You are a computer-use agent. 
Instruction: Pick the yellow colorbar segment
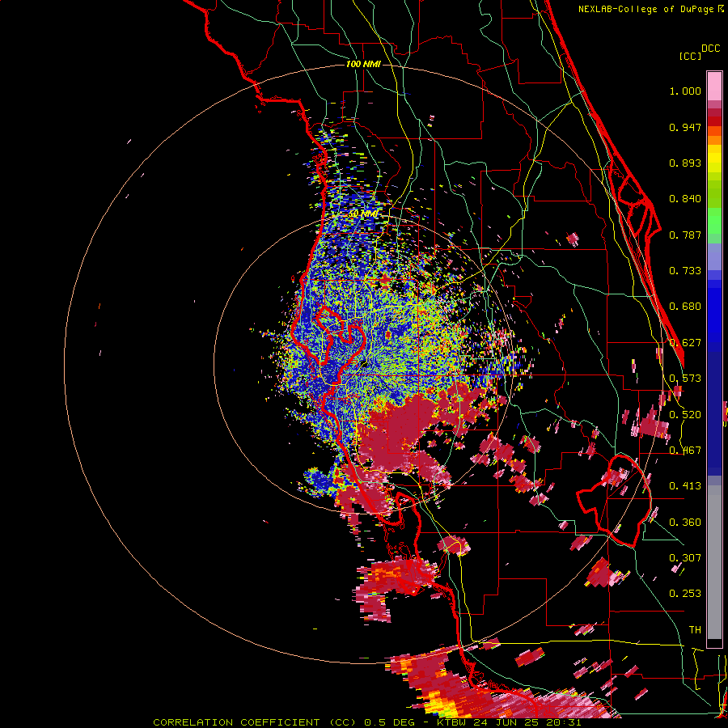pos(714,159)
